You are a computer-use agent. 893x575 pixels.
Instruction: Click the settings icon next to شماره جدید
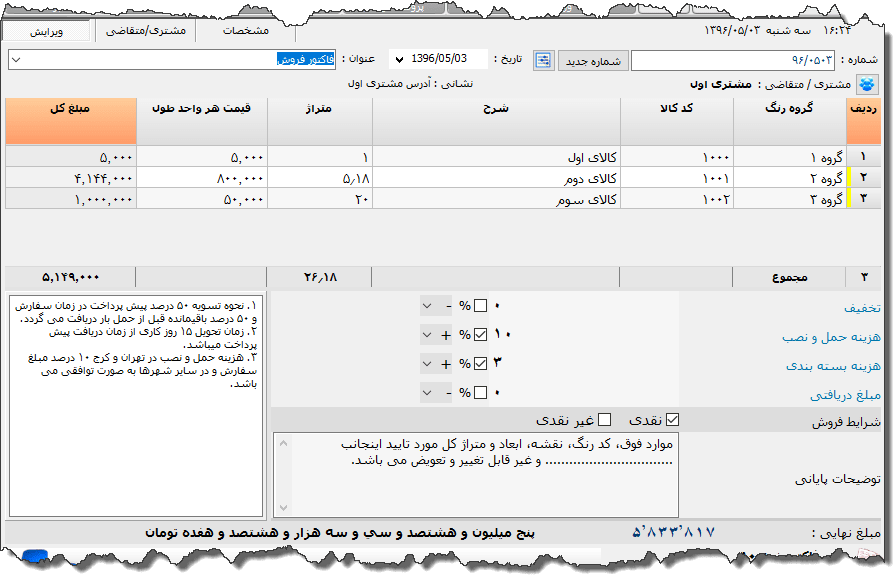tap(543, 60)
